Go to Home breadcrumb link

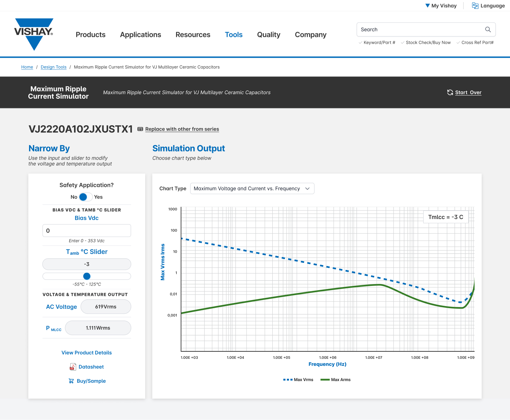point(27,67)
